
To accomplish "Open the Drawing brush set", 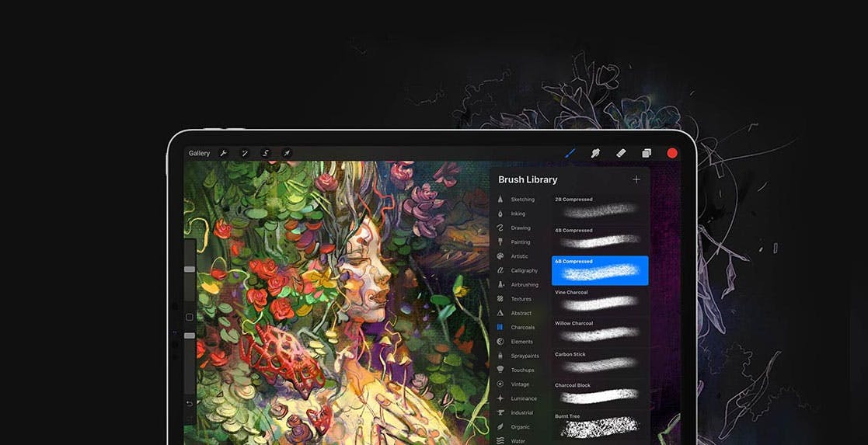I will tap(514, 228).
